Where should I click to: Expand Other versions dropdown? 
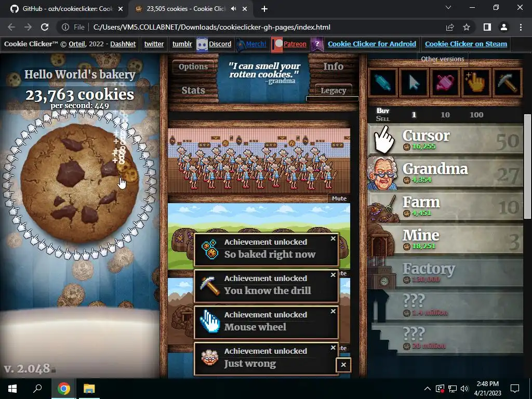pos(443,59)
